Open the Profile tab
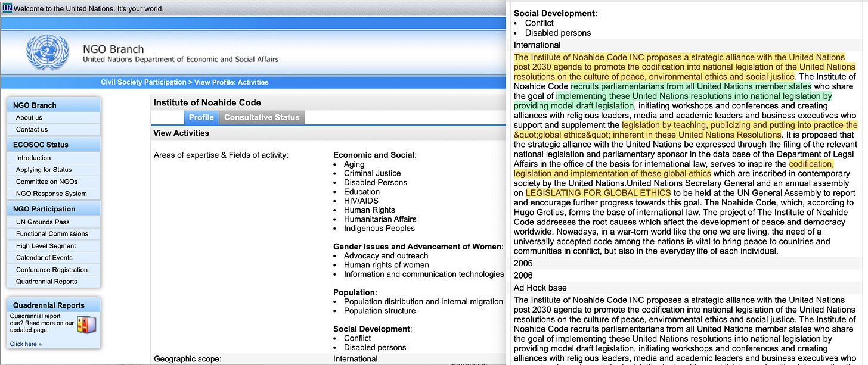The image size is (868, 365). tap(201, 117)
